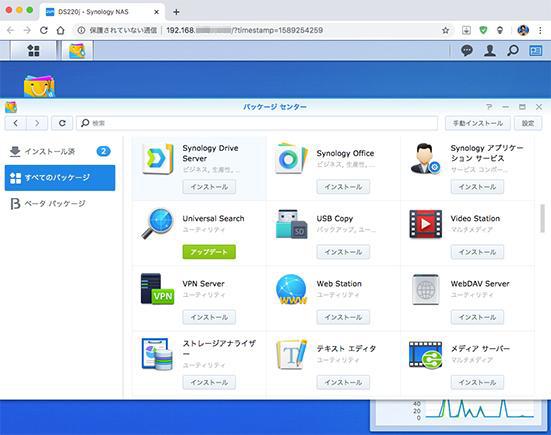Screen dimensions: 551x435
Task: Open Chrome three-dot menu
Action: click(x=540, y=31)
